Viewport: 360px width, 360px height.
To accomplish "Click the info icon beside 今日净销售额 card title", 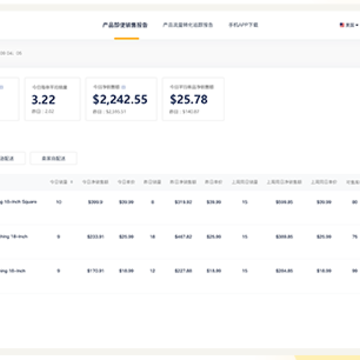I will pos(124,87).
